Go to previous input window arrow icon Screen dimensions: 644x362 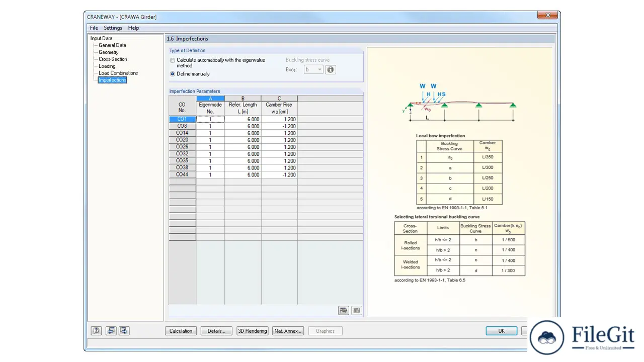(111, 331)
